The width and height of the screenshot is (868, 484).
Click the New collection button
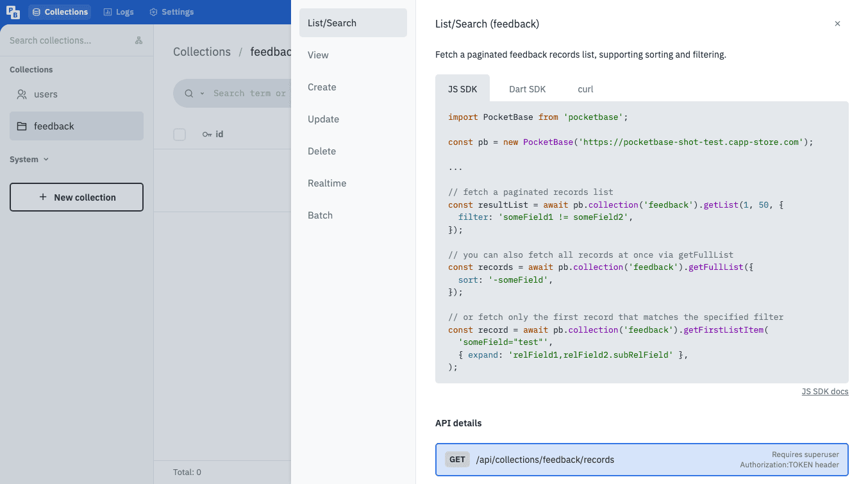click(x=76, y=197)
